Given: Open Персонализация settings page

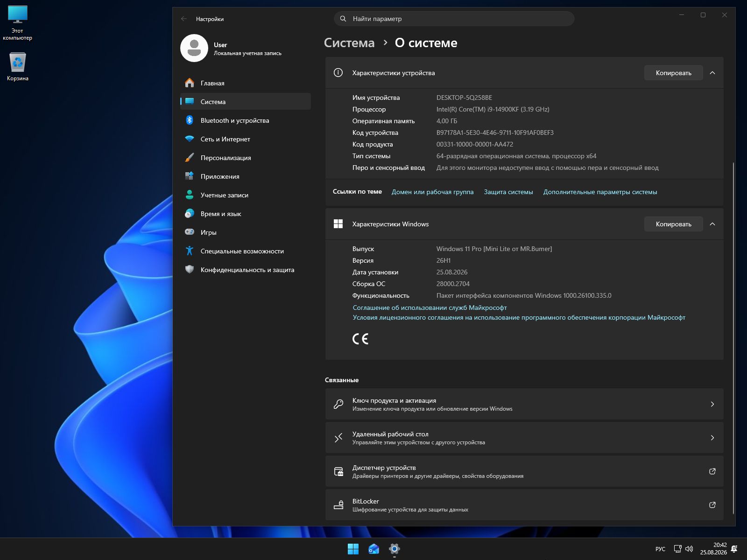Looking at the screenshot, I should [x=246, y=158].
